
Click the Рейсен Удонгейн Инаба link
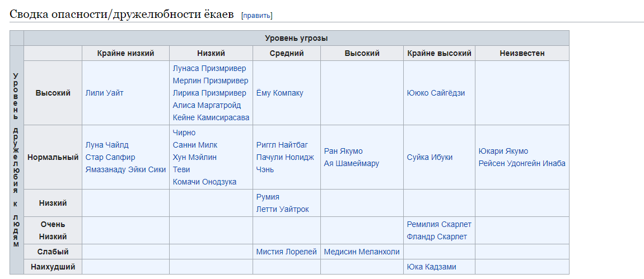click(522, 163)
